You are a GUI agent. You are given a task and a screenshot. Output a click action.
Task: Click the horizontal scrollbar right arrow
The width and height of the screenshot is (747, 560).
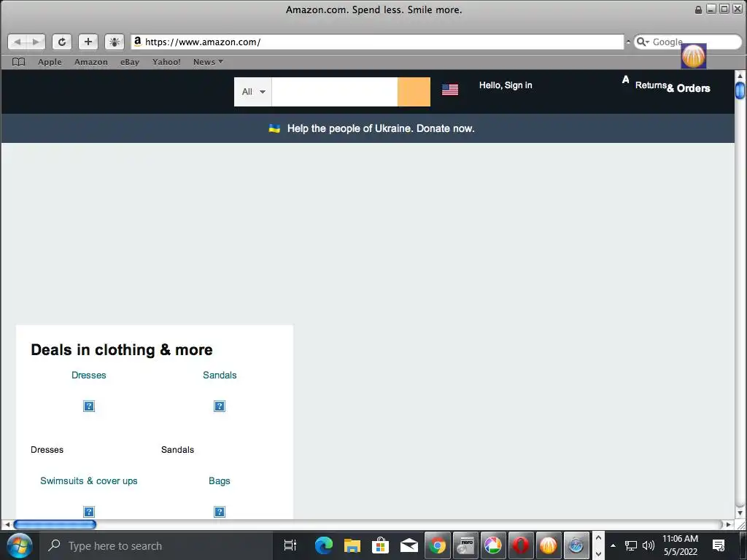[729, 524]
